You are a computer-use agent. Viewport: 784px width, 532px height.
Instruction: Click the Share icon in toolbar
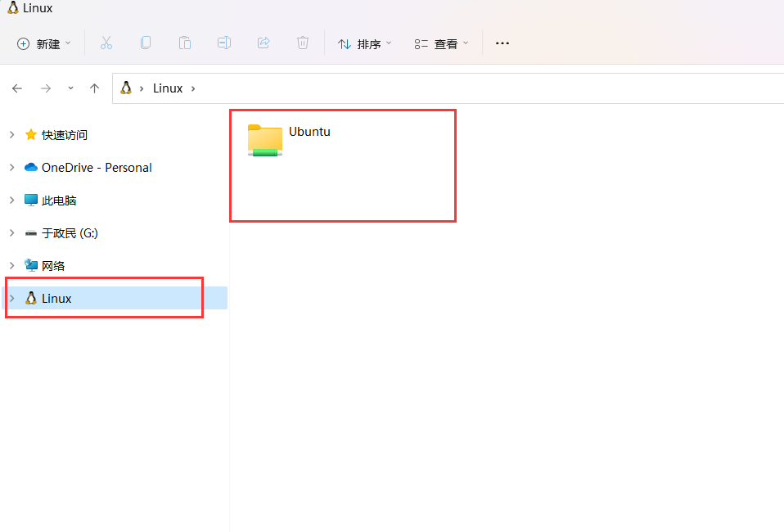coord(264,43)
